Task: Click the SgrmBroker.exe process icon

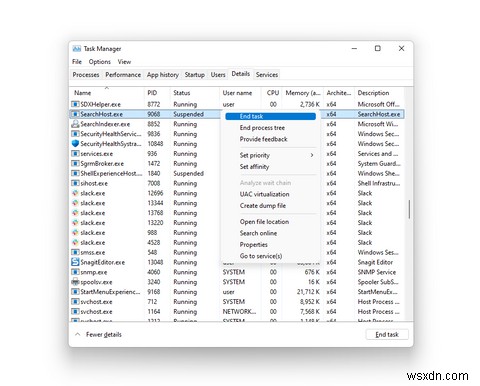Action: (75, 164)
